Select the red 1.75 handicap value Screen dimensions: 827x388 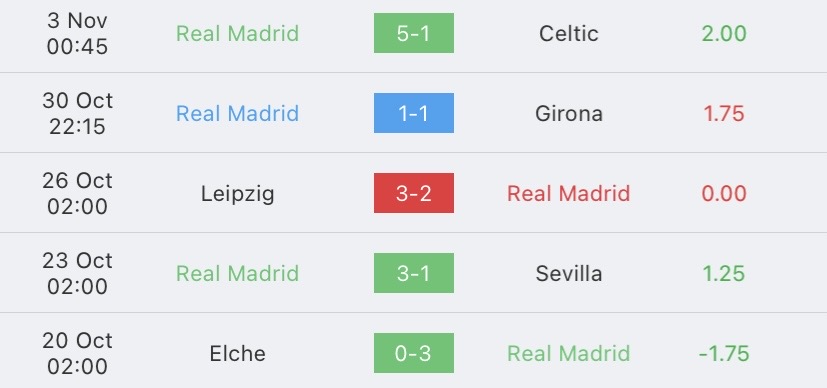(724, 113)
